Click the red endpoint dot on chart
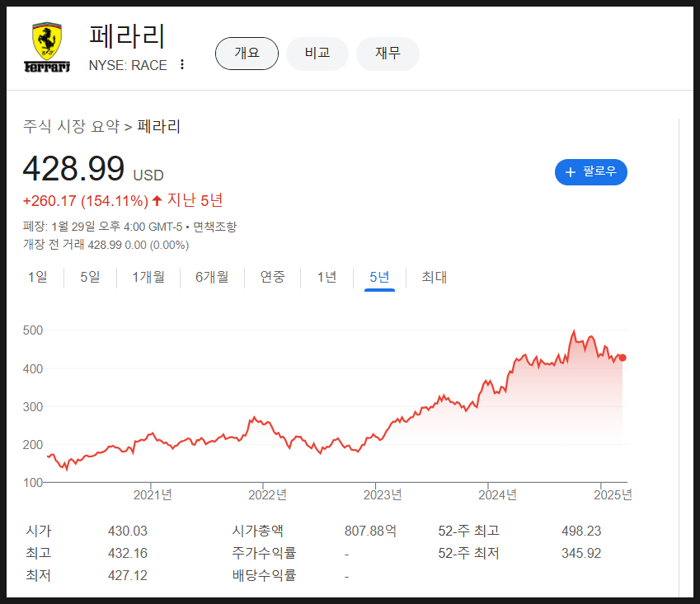Viewport: 700px width, 604px height. [x=622, y=358]
